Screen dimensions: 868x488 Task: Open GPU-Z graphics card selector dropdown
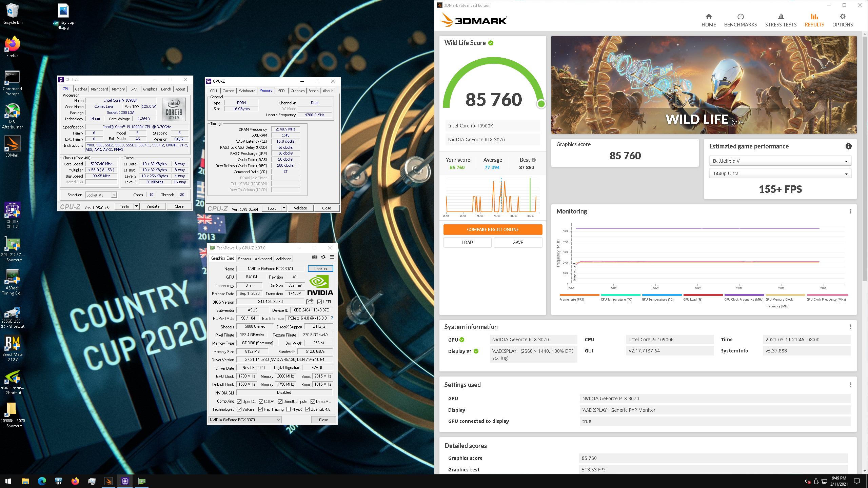pyautogui.click(x=245, y=420)
